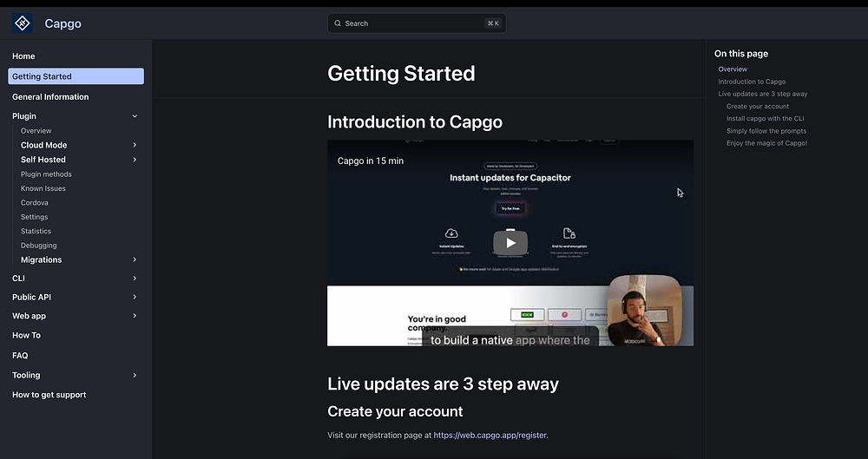The height and width of the screenshot is (459, 868).
Task: Jump to Enjoy the magic of Capgo!
Action: click(x=766, y=143)
